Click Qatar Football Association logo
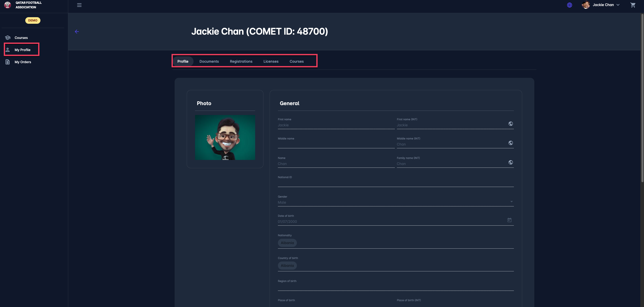Screen dimensions: 644x307 pos(8,5)
